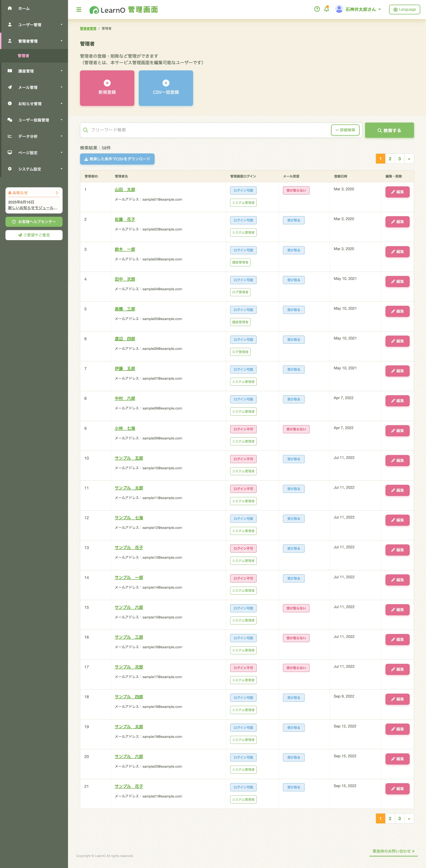Open the 詳細検索 dropdown
This screenshot has width=426, height=868.
coord(345,130)
